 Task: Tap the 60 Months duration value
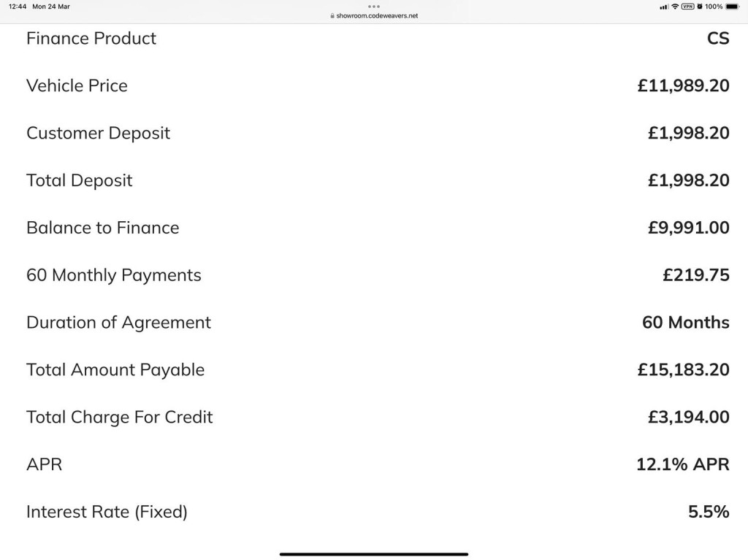click(685, 323)
